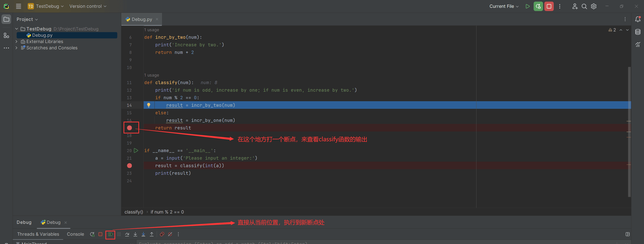Screen dimensions: 644x244
Task: Click the Step Over debug icon
Action: coord(127,234)
